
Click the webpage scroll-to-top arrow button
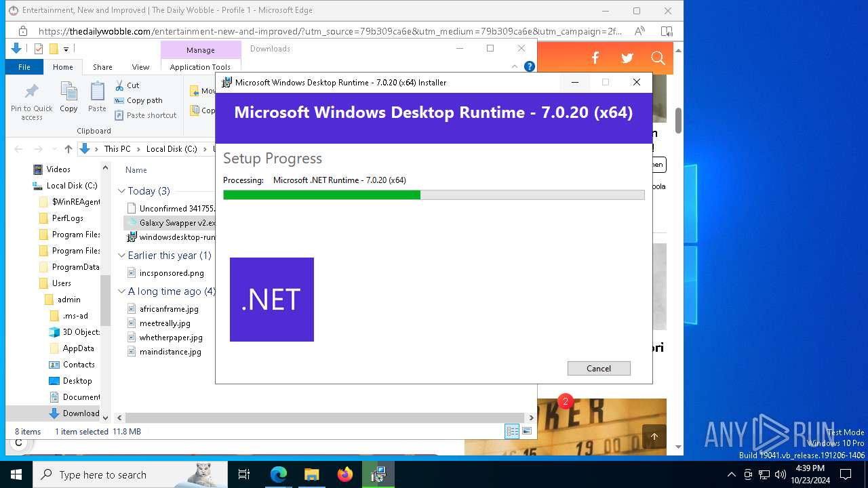coord(654,437)
